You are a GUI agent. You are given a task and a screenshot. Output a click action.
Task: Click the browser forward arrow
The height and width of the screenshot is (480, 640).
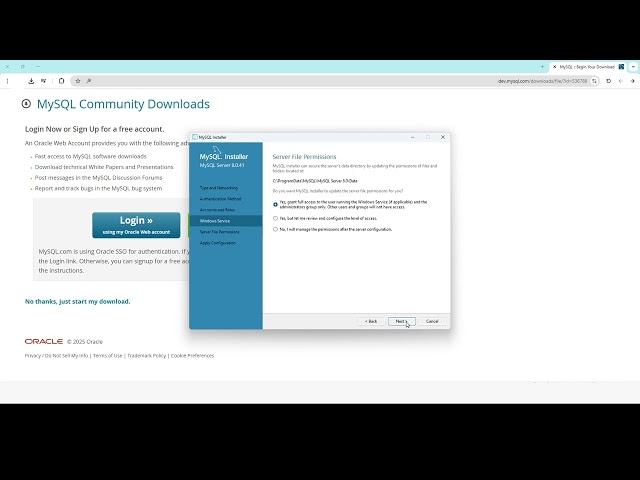pos(621,81)
